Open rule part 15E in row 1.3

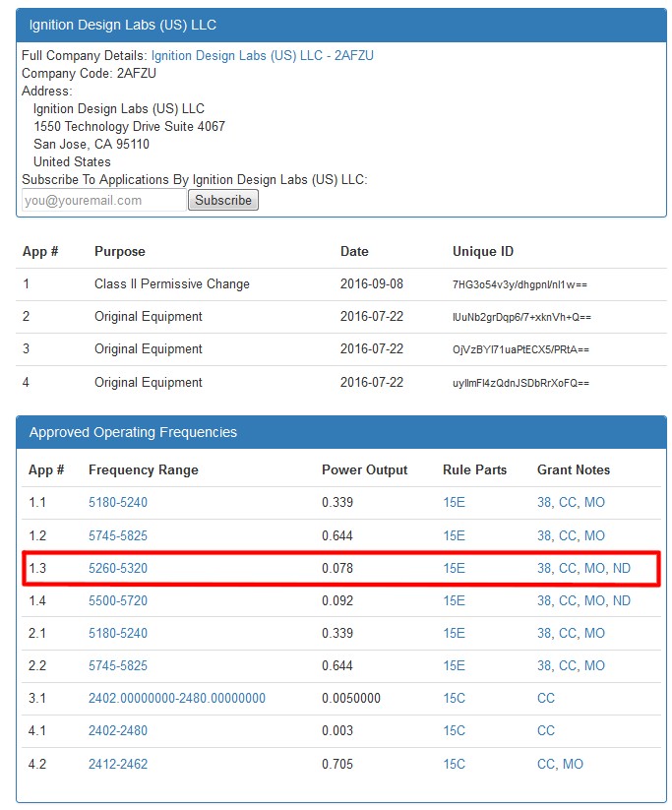tap(454, 568)
